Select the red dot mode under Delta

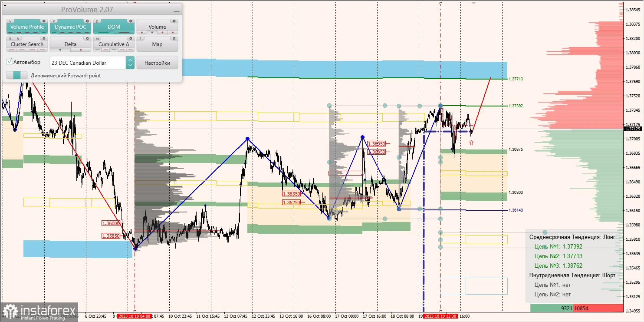click(81, 50)
